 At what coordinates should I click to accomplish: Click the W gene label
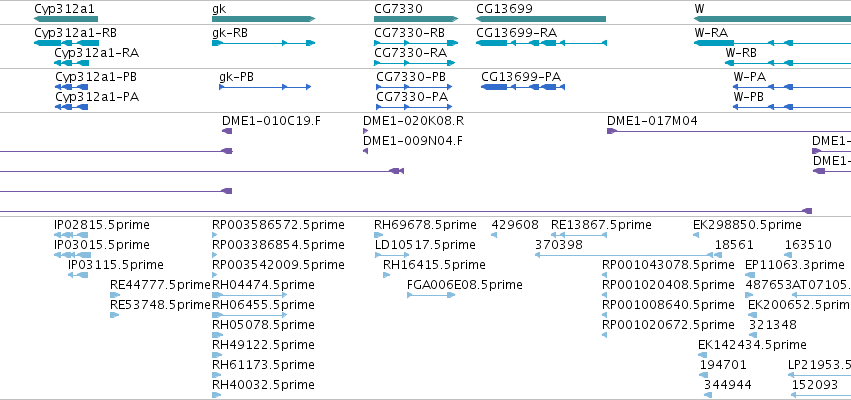[x=698, y=9]
